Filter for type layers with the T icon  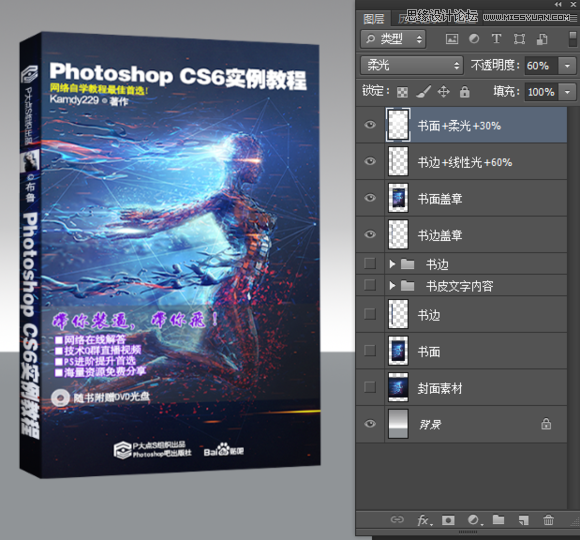(496, 39)
